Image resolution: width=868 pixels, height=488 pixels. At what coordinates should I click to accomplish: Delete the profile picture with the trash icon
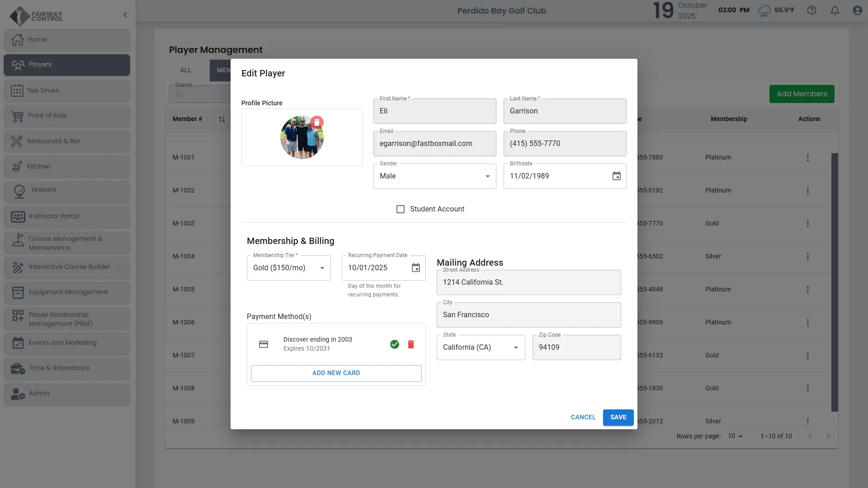click(317, 122)
